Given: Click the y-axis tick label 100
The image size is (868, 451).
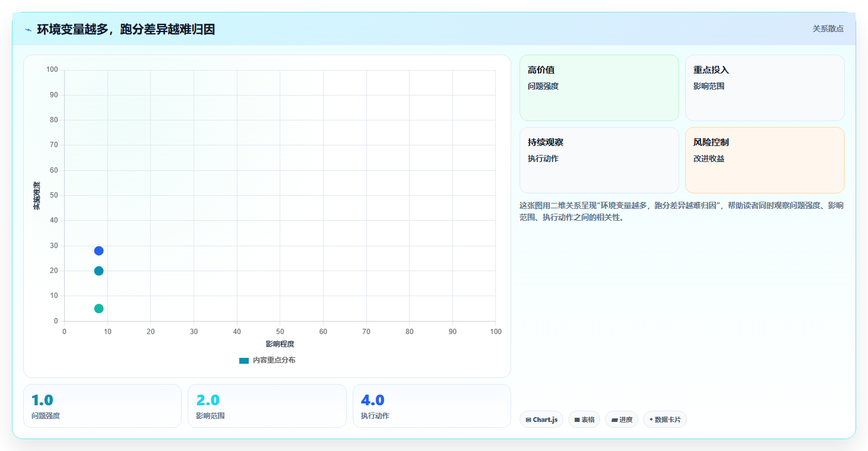Looking at the screenshot, I should point(52,70).
